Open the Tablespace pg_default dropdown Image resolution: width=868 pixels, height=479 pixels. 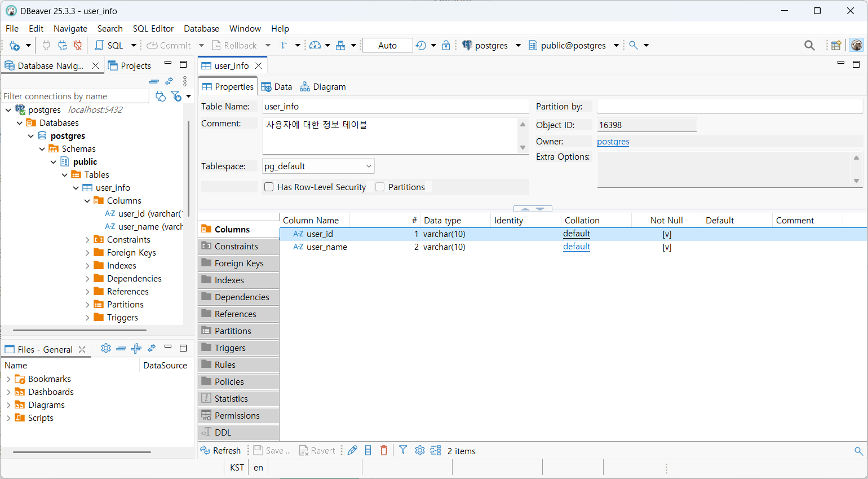(369, 166)
